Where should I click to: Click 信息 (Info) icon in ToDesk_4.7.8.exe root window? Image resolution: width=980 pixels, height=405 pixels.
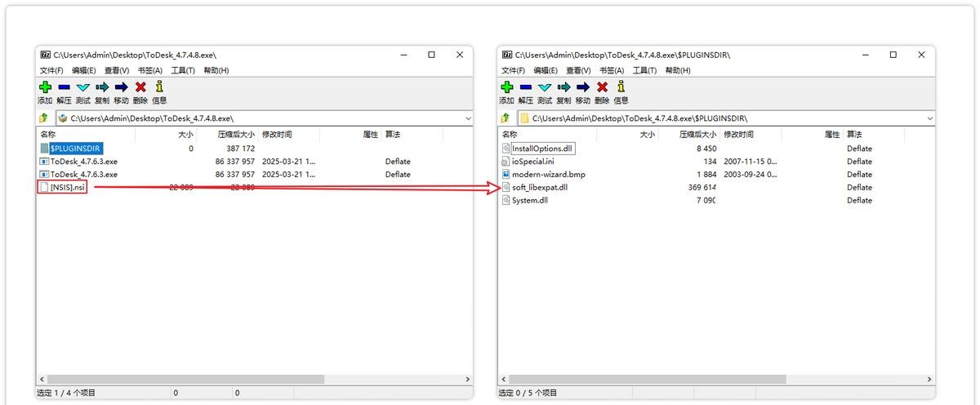click(159, 87)
